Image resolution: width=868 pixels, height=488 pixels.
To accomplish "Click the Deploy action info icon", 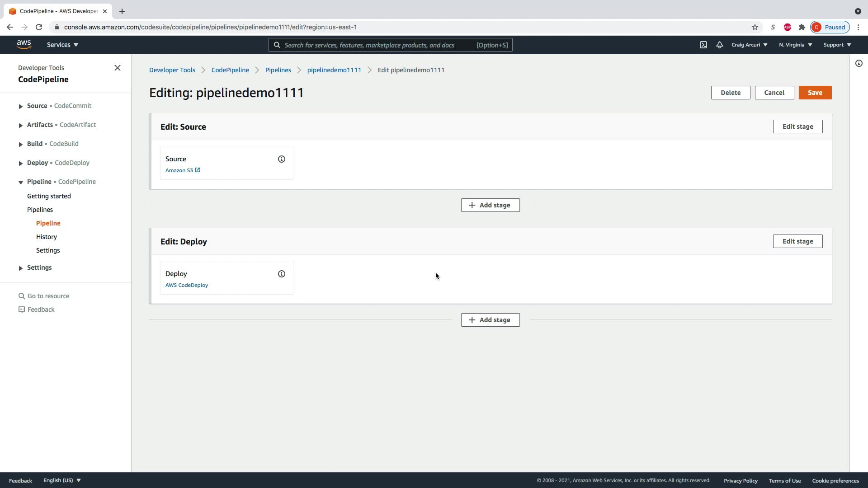I will click(281, 274).
